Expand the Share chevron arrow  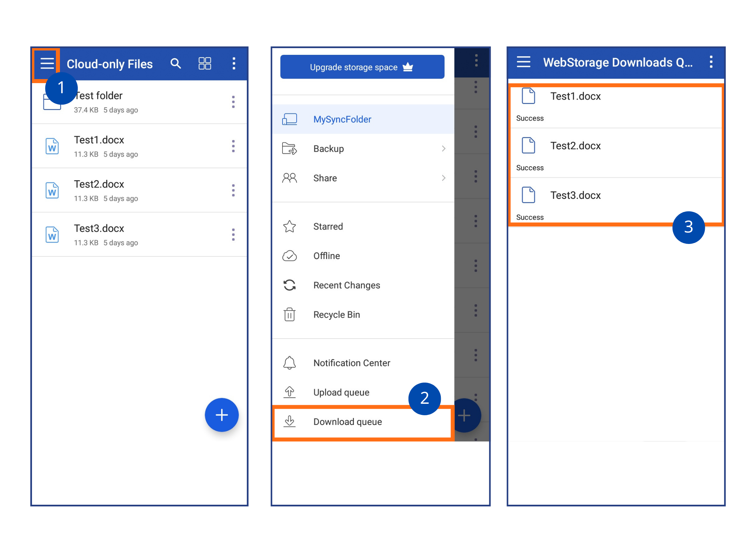point(443,178)
